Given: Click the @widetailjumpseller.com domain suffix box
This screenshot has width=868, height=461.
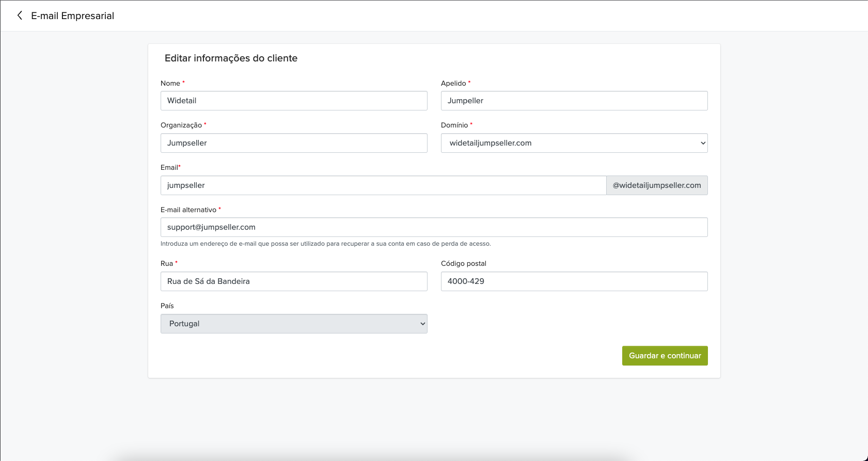Looking at the screenshot, I should pyautogui.click(x=657, y=185).
